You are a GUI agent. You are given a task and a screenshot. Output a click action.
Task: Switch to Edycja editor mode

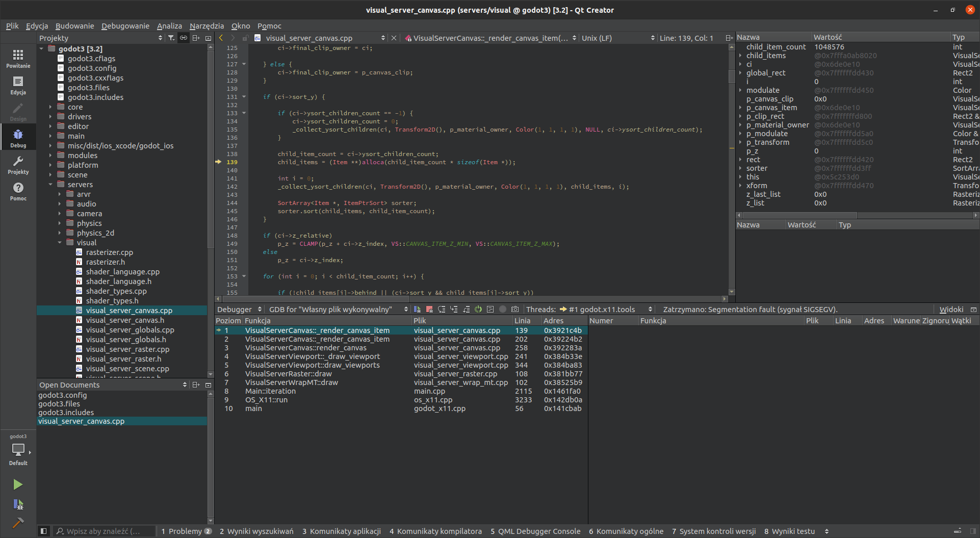point(18,85)
